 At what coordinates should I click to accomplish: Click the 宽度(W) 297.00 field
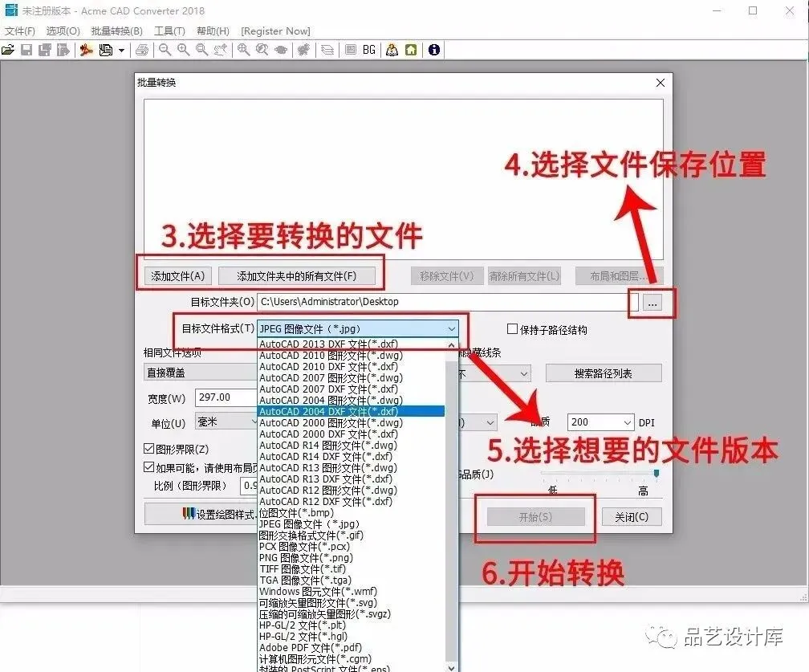pyautogui.click(x=226, y=397)
